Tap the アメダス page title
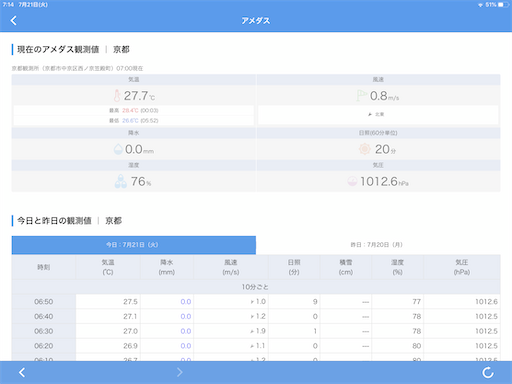Image resolution: width=512 pixels, height=384 pixels. pos(256,21)
